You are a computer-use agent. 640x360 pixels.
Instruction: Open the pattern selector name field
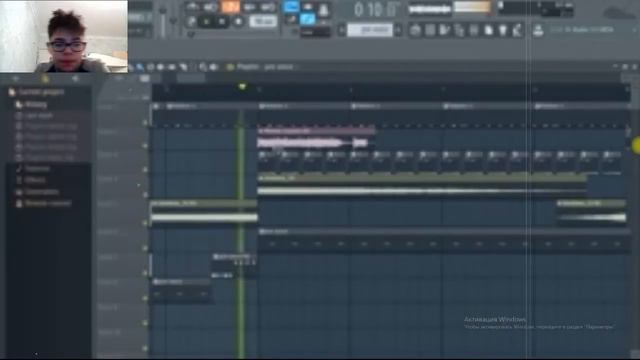click(370, 30)
